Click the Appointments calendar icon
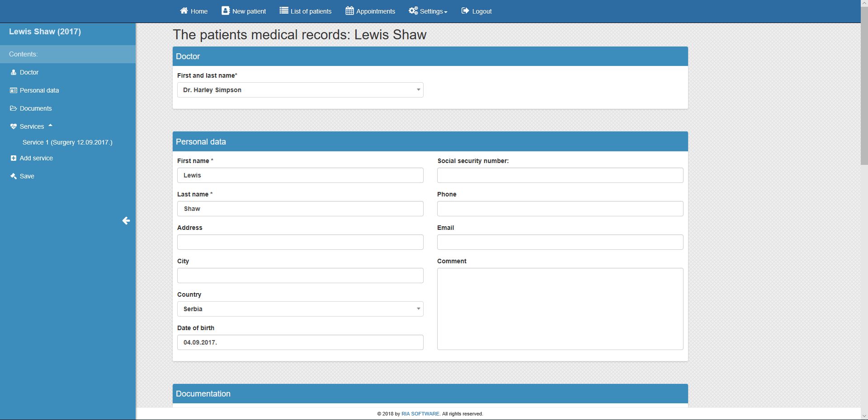 [x=349, y=11]
